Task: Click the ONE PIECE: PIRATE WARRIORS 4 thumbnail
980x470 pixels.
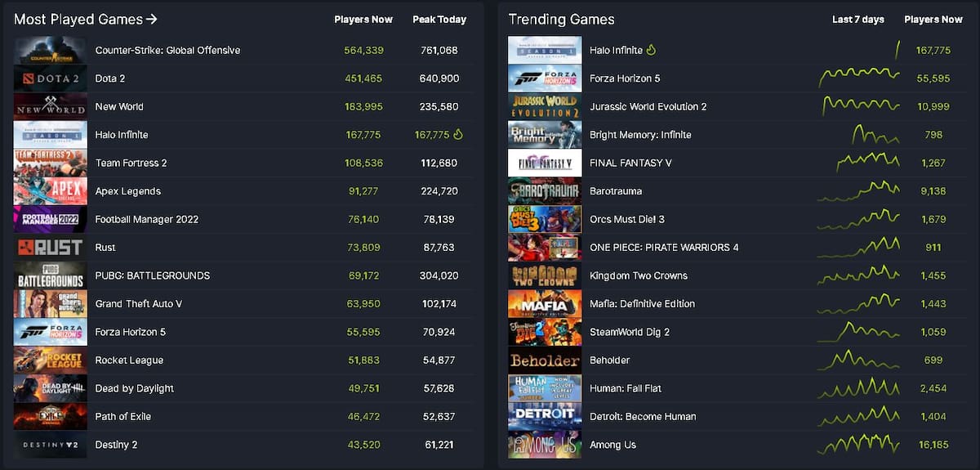Action: (545, 248)
